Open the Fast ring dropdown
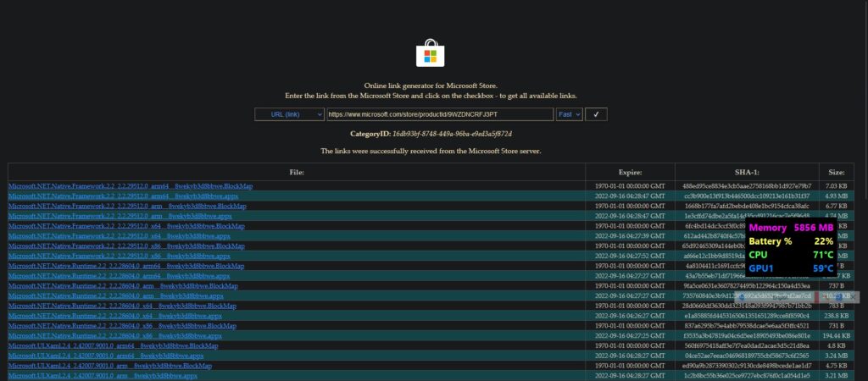This screenshot has height=381, width=868. point(569,114)
